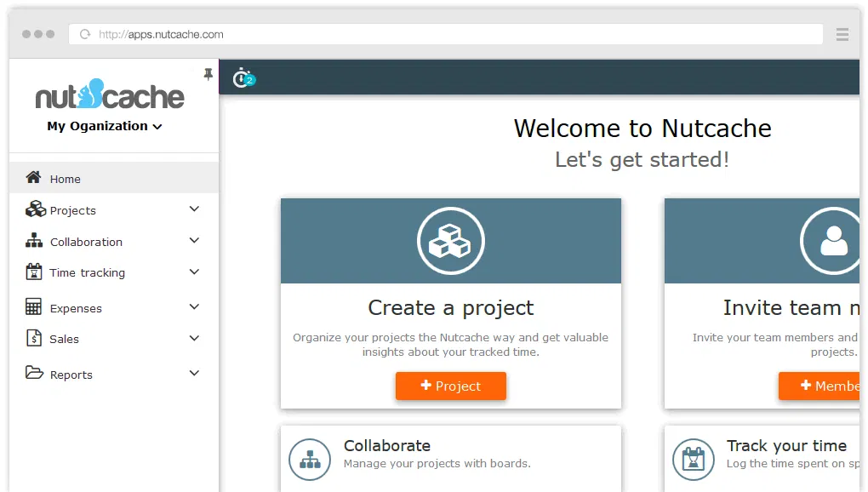Click the cubes circle icon on Create a project card
868x492 pixels.
tap(451, 241)
